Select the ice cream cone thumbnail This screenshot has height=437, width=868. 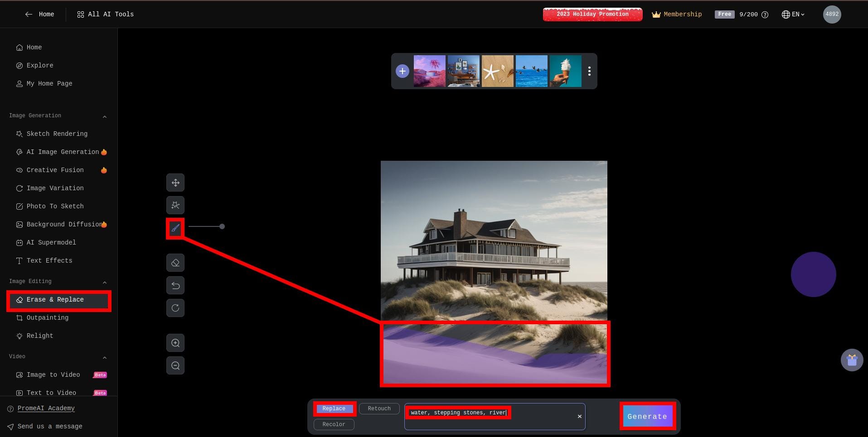566,71
